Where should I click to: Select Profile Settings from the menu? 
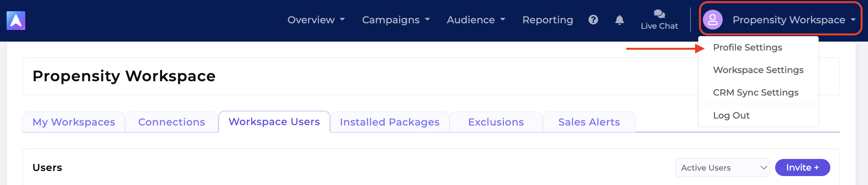[x=748, y=47]
